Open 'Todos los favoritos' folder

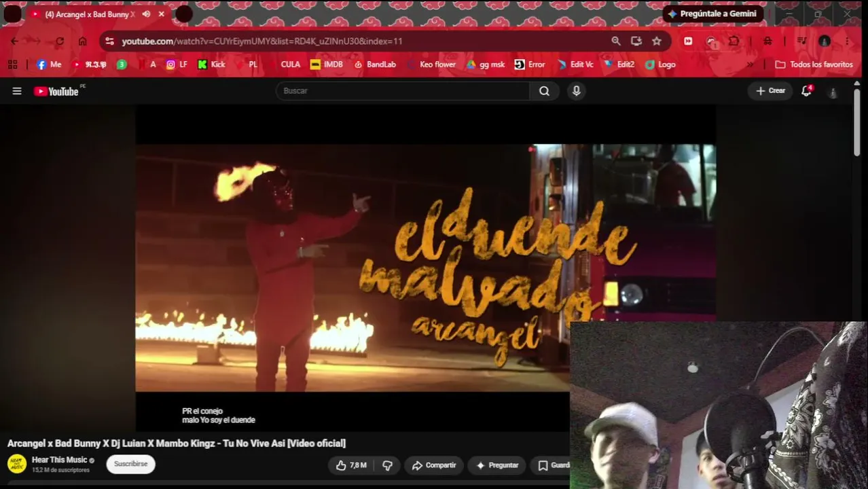814,65
